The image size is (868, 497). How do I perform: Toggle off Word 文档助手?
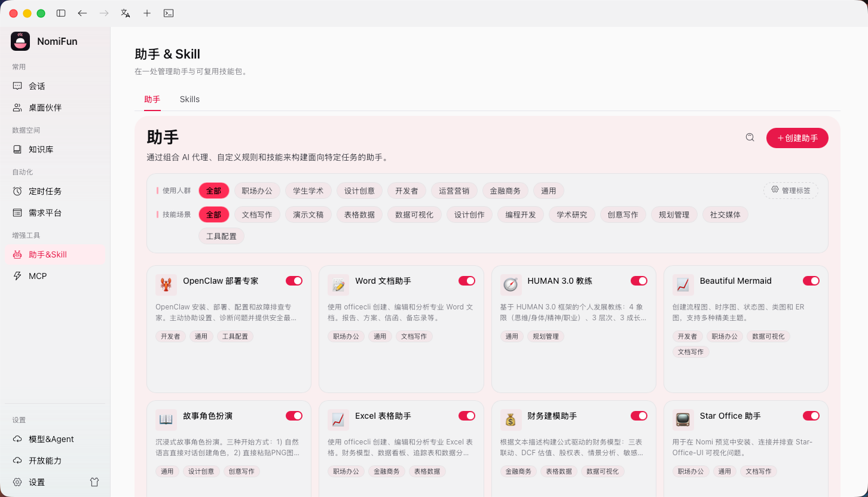[x=467, y=281]
